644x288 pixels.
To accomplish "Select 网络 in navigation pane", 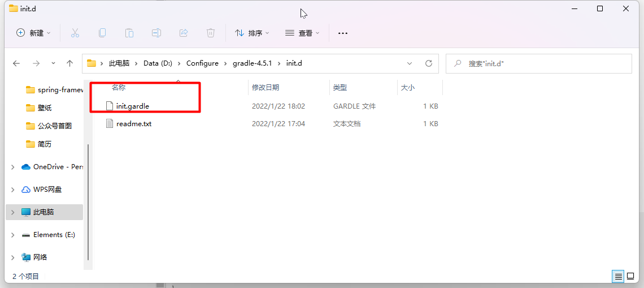I will [x=34, y=257].
